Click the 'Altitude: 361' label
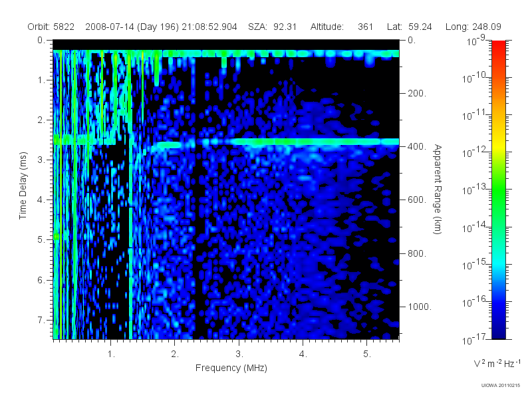 click(x=342, y=27)
